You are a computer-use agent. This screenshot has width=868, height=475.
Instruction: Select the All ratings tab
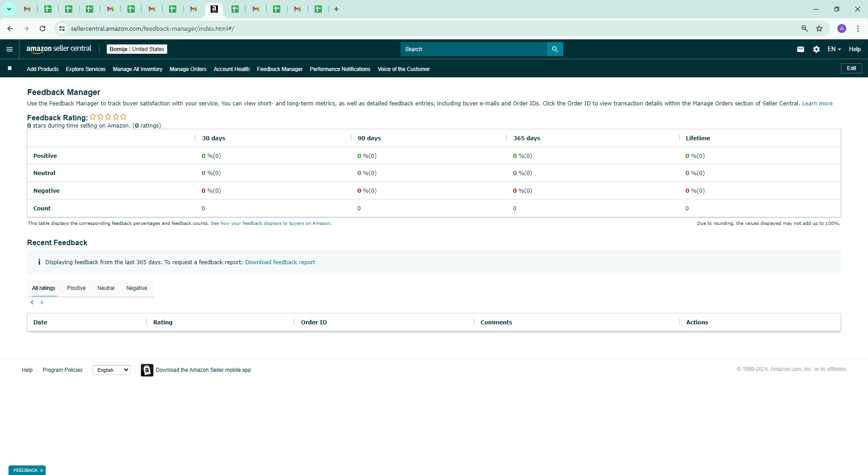coord(44,288)
